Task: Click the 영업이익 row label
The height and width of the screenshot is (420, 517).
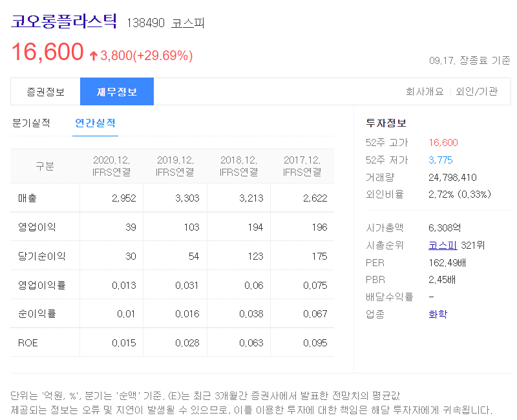Action: pos(37,227)
